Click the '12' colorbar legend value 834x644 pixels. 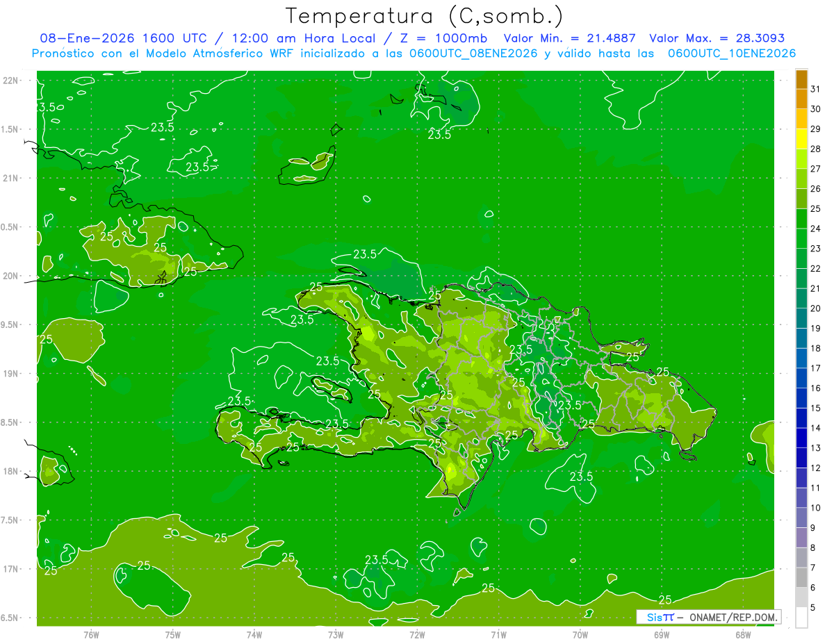[x=816, y=468]
